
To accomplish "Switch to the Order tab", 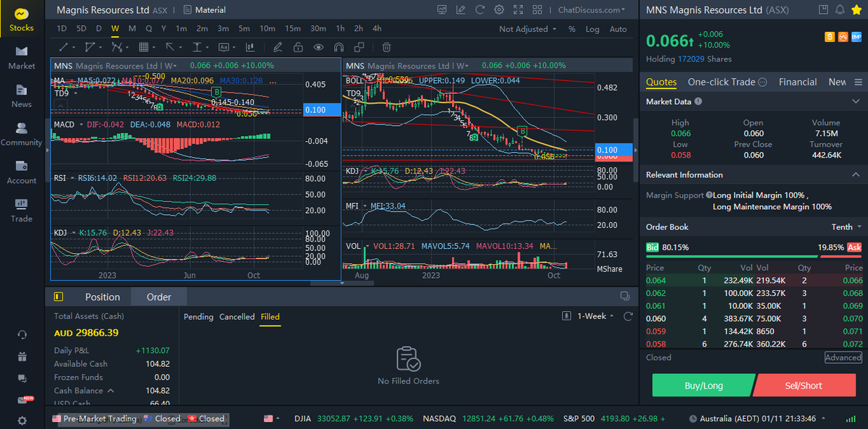I will point(159,297).
